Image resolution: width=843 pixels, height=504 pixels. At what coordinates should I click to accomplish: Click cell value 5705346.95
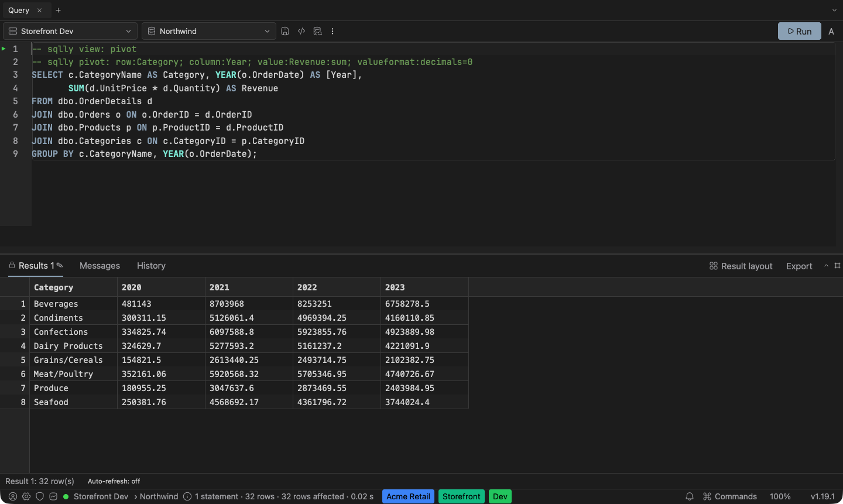click(x=337, y=374)
